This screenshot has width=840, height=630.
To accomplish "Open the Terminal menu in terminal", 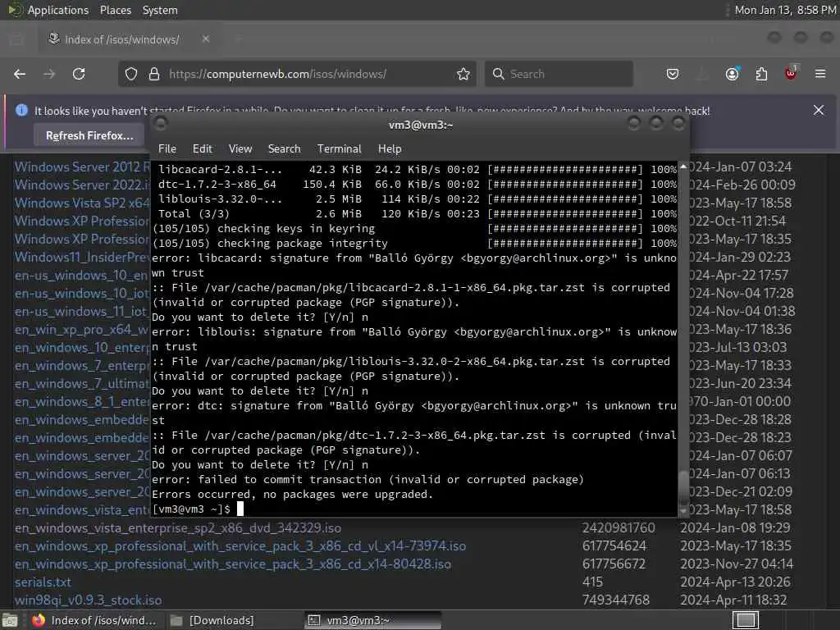I will pos(339,149).
